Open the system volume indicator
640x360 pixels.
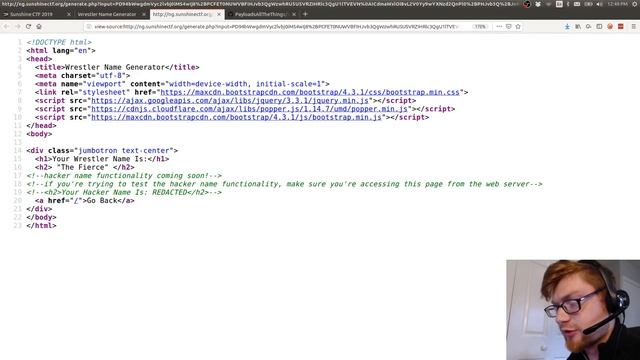click(599, 4)
